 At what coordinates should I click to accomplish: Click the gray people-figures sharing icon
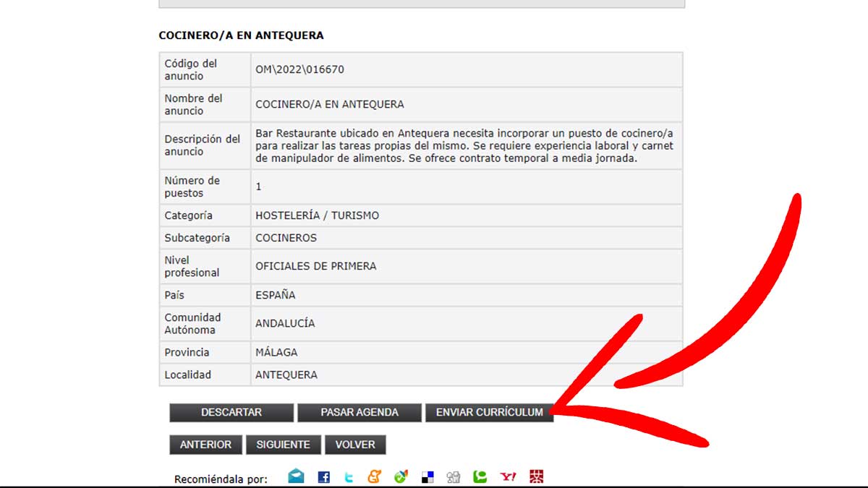[x=453, y=476]
